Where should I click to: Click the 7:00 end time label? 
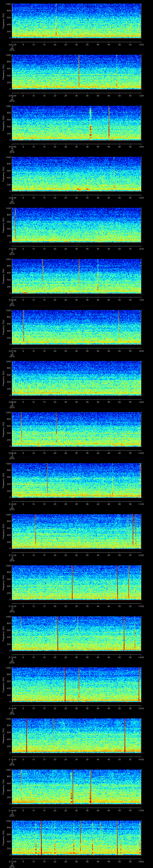[141, 300]
